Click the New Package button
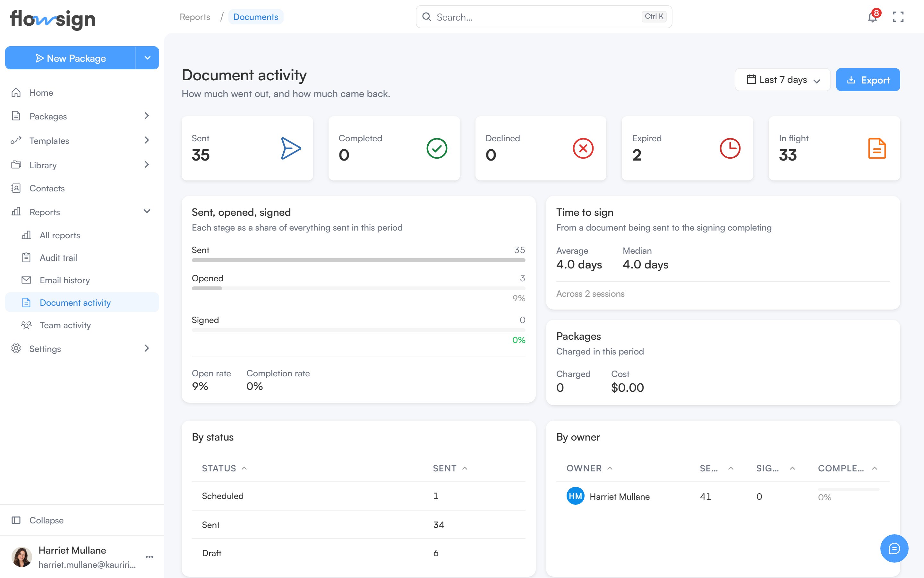This screenshot has width=924, height=578. point(71,58)
